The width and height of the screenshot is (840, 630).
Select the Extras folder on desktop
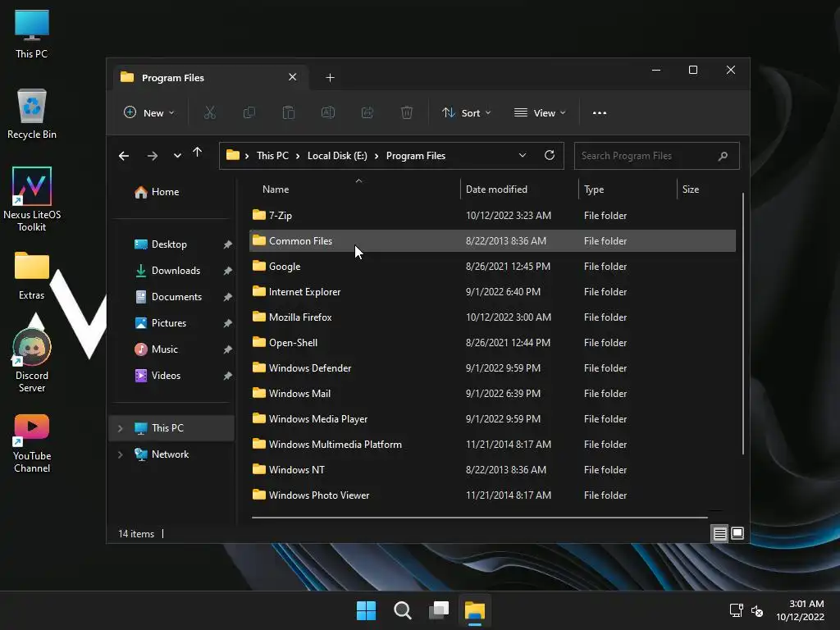pyautogui.click(x=32, y=276)
